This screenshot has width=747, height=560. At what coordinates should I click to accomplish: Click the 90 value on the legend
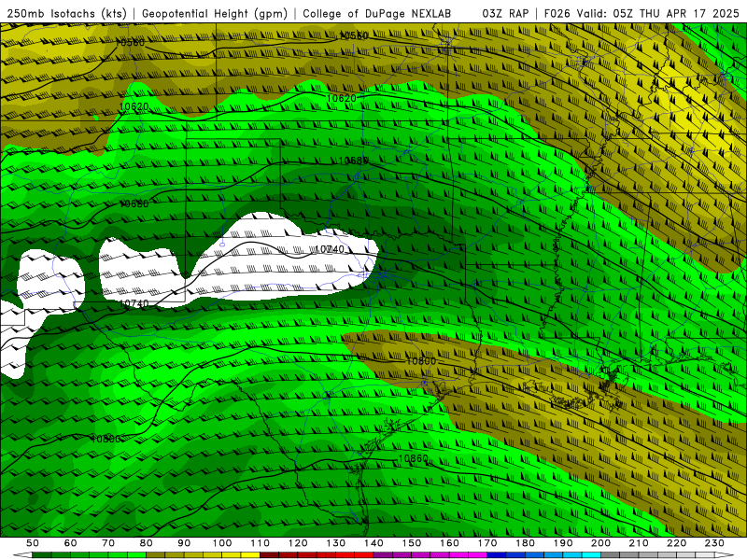pos(184,543)
